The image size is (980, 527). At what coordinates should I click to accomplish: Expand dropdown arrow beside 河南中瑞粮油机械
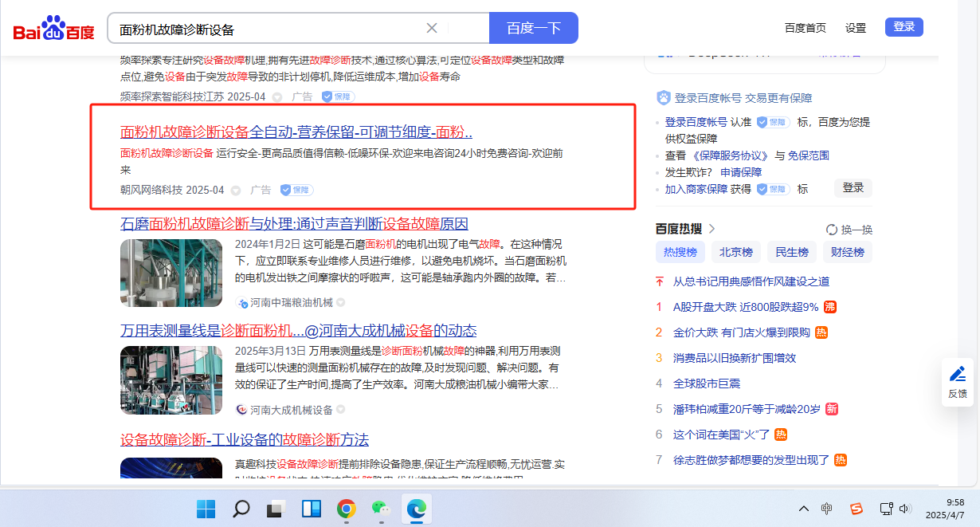340,303
